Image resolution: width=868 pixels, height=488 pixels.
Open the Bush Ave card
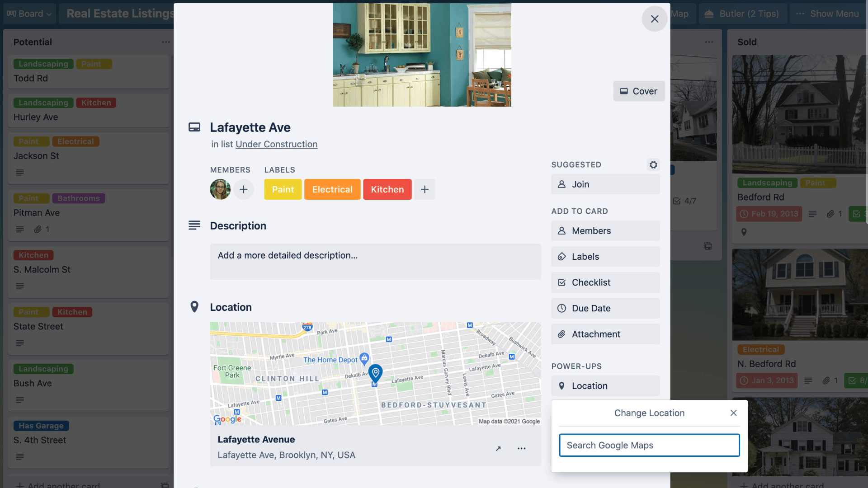coord(88,386)
